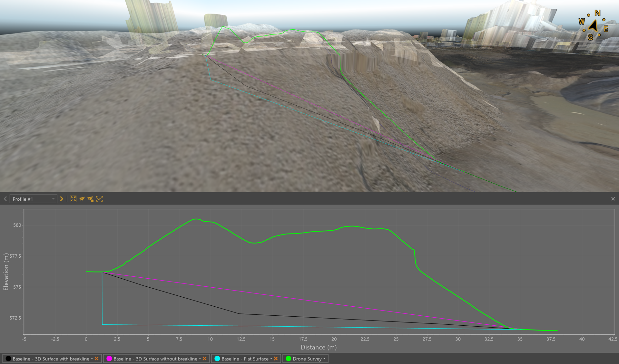The width and height of the screenshot is (619, 364).
Task: Go to the previous profile arrow
Action: click(x=5, y=199)
